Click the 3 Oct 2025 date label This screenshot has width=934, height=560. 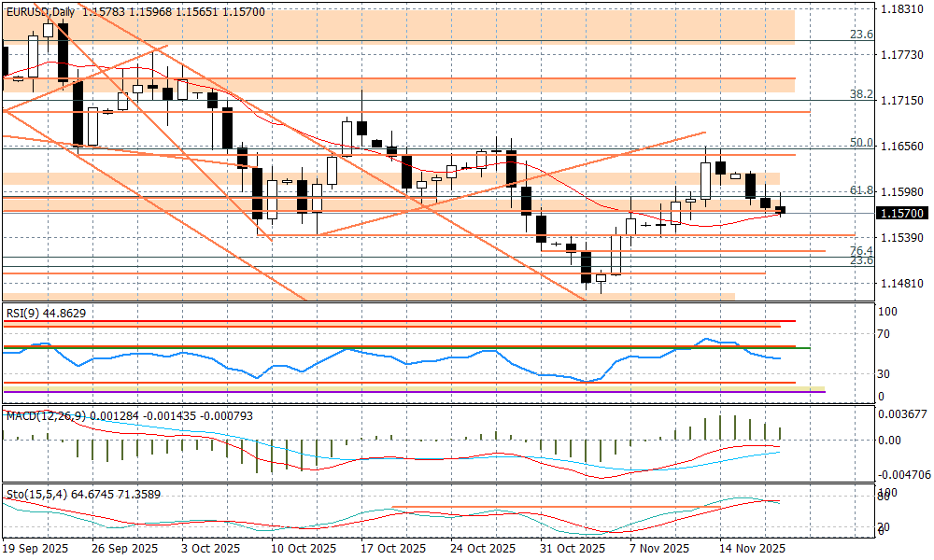pos(209,549)
